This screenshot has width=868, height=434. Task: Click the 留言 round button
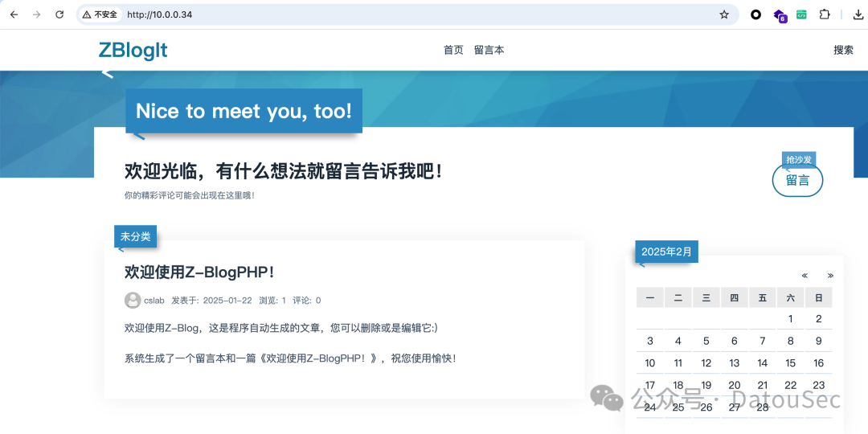pos(798,180)
